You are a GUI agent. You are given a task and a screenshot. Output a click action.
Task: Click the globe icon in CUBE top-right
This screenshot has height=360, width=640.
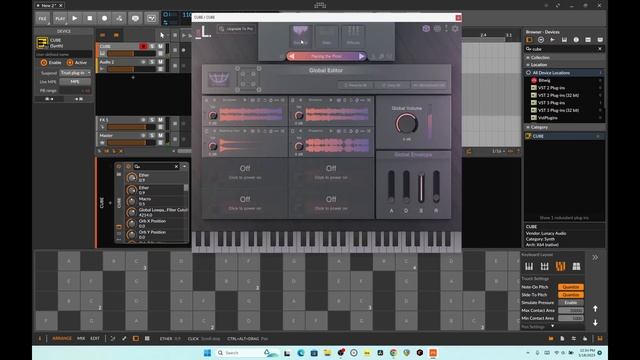click(437, 29)
